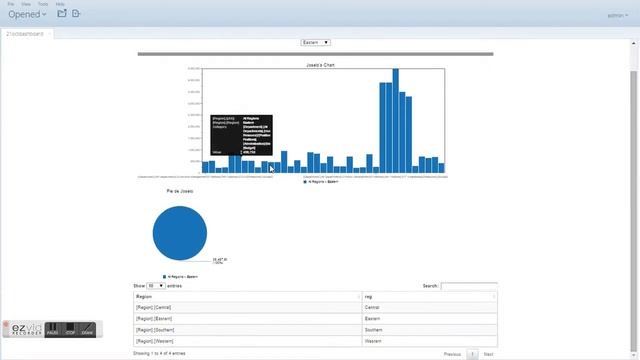This screenshot has height=360, width=640.
Task: Open the Eastern region selector dropdown
Action: click(316, 42)
